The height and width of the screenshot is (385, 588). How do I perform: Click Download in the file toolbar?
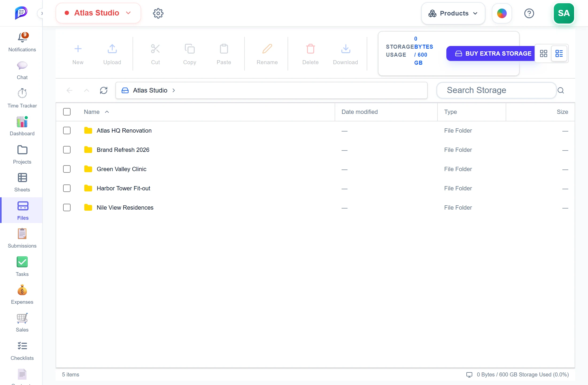pos(346,54)
